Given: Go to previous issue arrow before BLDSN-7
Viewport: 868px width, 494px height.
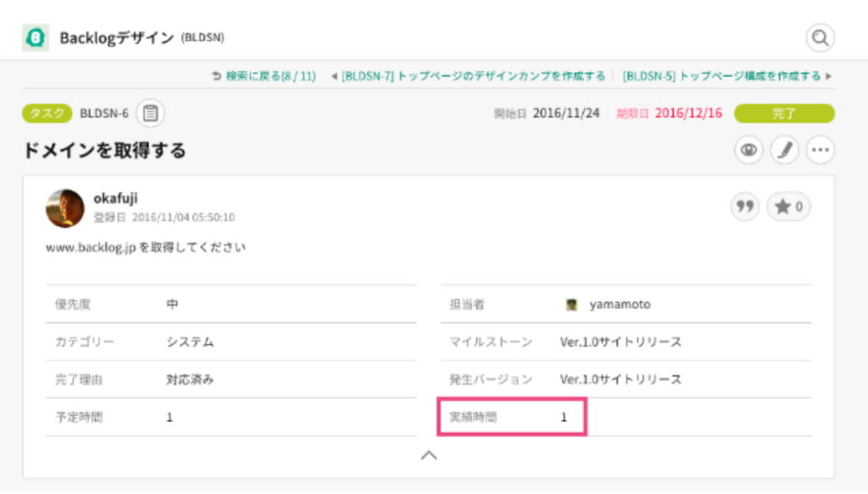Looking at the screenshot, I should pos(334,76).
